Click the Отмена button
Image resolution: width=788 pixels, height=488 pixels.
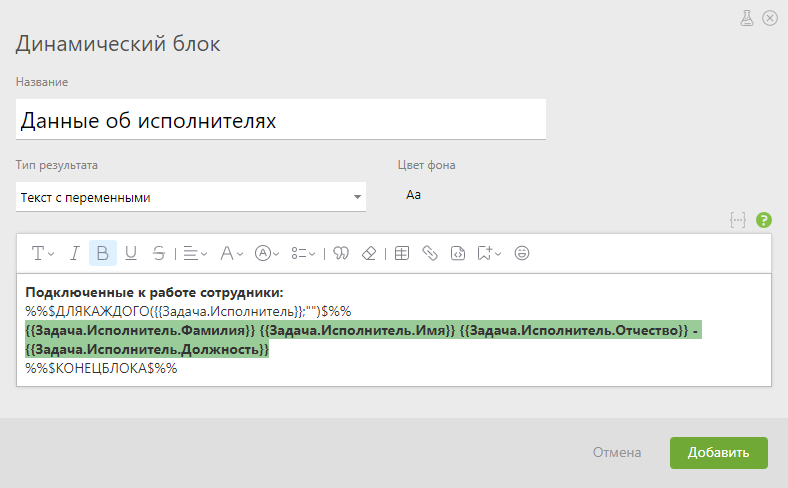pos(617,453)
